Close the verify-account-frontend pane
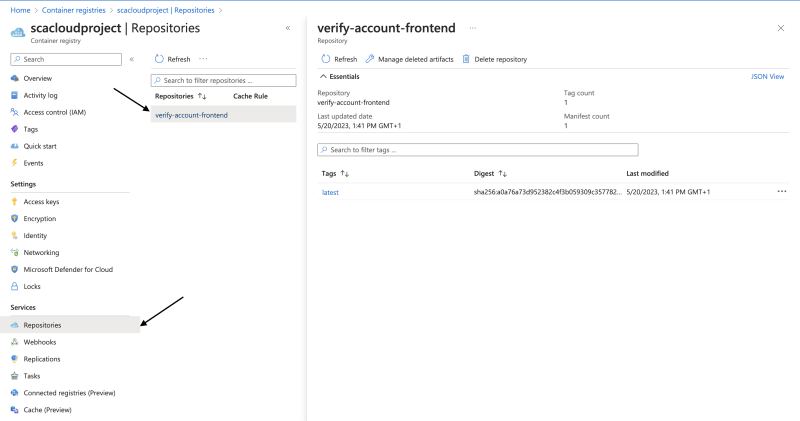 click(x=781, y=28)
